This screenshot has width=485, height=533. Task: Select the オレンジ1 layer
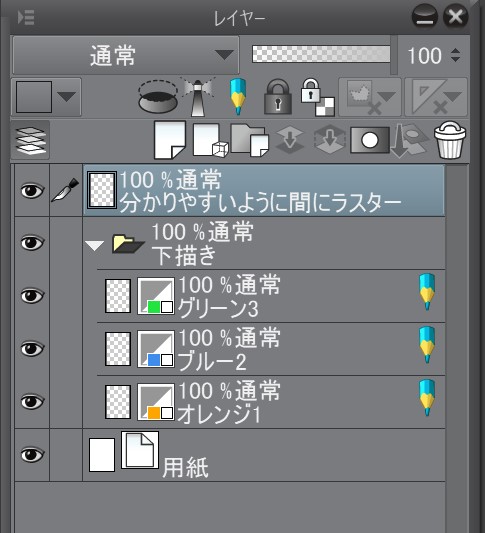click(x=271, y=402)
